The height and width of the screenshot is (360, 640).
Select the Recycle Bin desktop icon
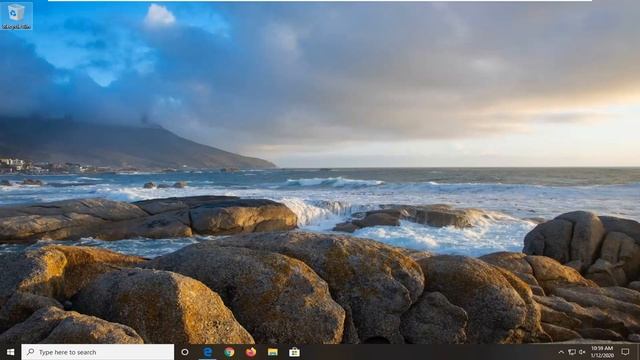click(x=16, y=16)
